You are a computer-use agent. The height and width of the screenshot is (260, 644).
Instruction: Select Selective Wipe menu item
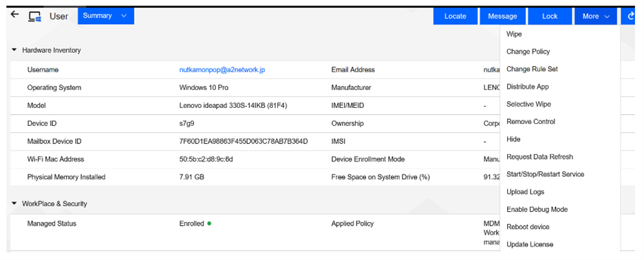pyautogui.click(x=528, y=105)
